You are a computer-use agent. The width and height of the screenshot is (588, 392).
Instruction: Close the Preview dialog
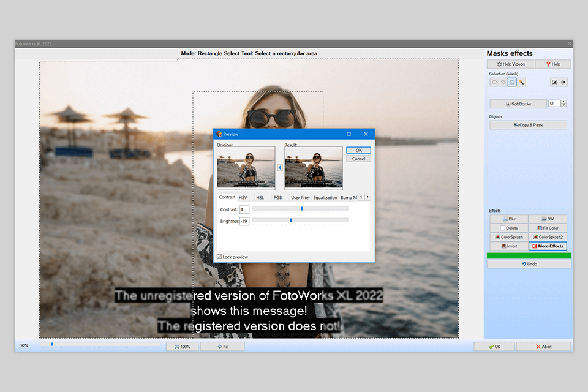[x=366, y=134]
